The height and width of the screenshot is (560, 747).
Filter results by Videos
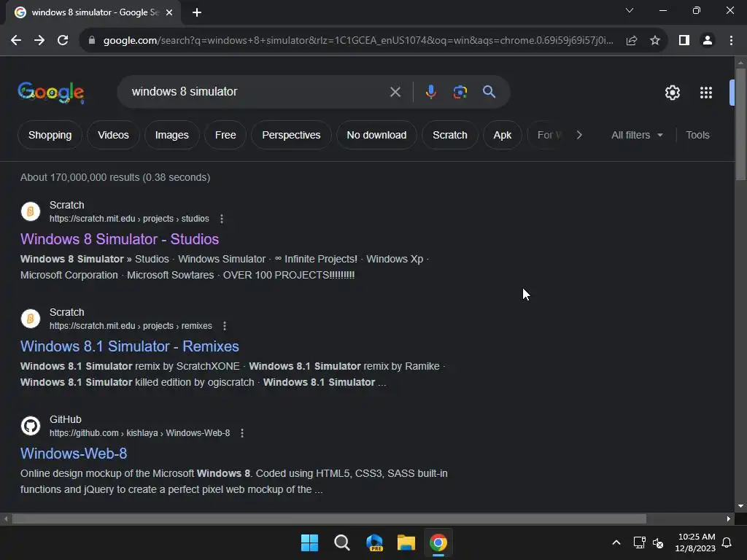click(x=113, y=135)
